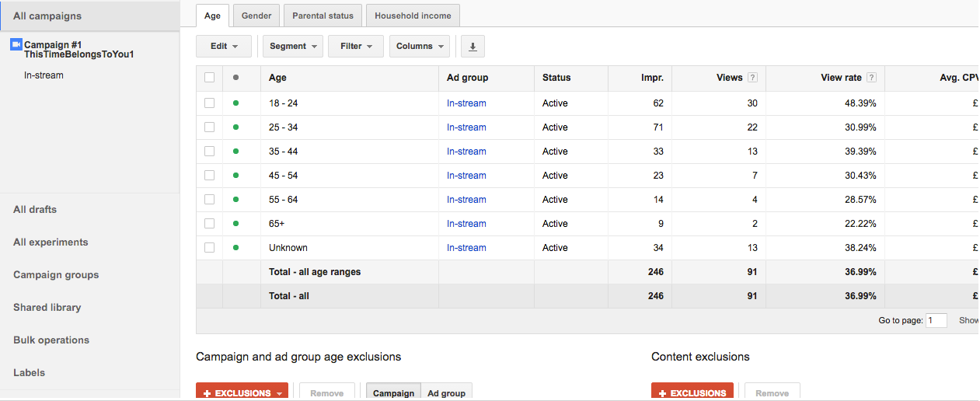Image resolution: width=980 pixels, height=401 pixels.
Task: Check the box for 55 - 64 age row
Action: click(209, 200)
